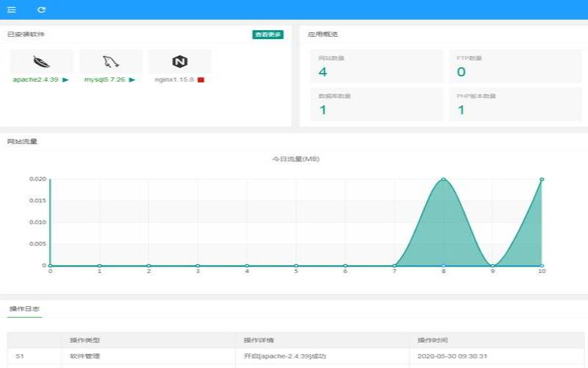Click the 0.020 y-axis label on the chart
Viewport: 588px width, 368px height.
point(38,179)
